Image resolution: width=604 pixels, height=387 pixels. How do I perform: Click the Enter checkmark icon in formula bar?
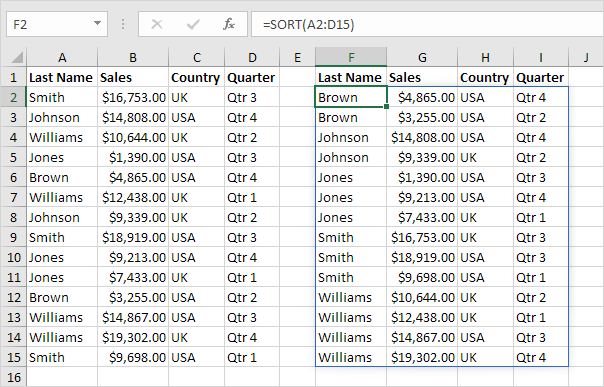pos(193,25)
